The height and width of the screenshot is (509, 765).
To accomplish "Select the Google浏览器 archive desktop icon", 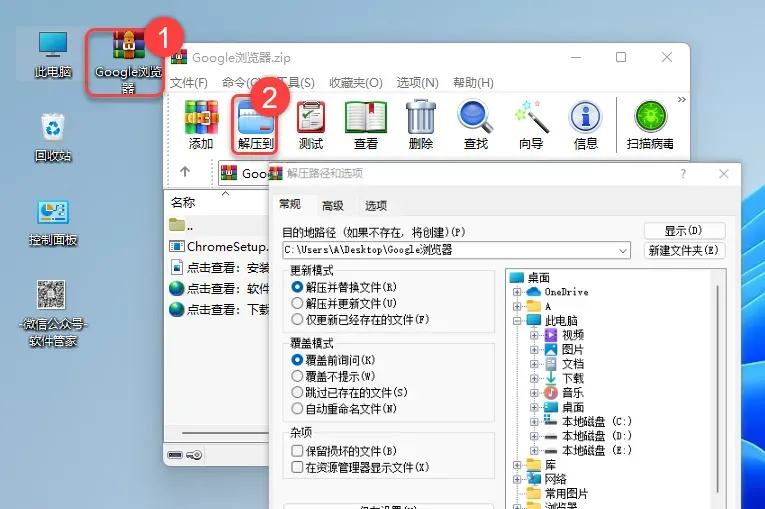I will click(128, 62).
